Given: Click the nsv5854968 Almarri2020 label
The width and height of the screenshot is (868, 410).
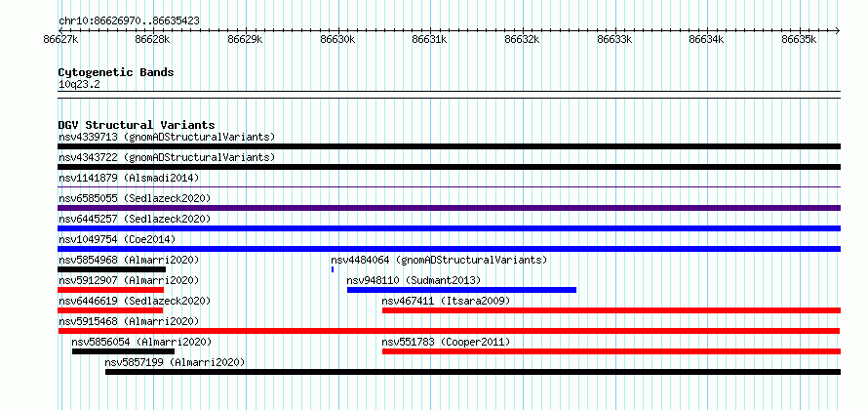Looking at the screenshot, I should [x=129, y=260].
